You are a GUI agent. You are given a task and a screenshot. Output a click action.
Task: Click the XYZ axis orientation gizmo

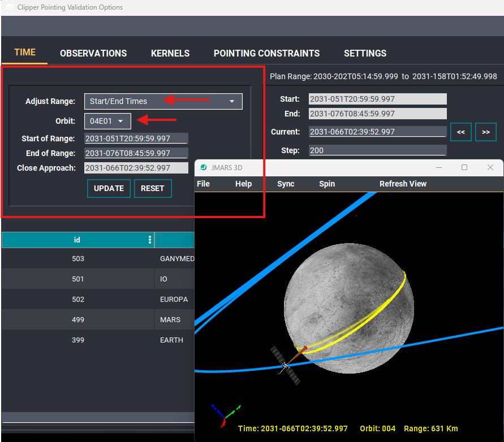225,415
